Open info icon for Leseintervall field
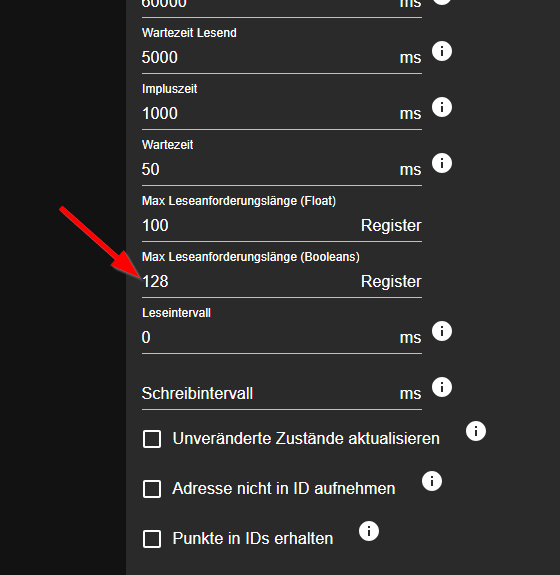The image size is (560, 575). pyautogui.click(x=442, y=331)
